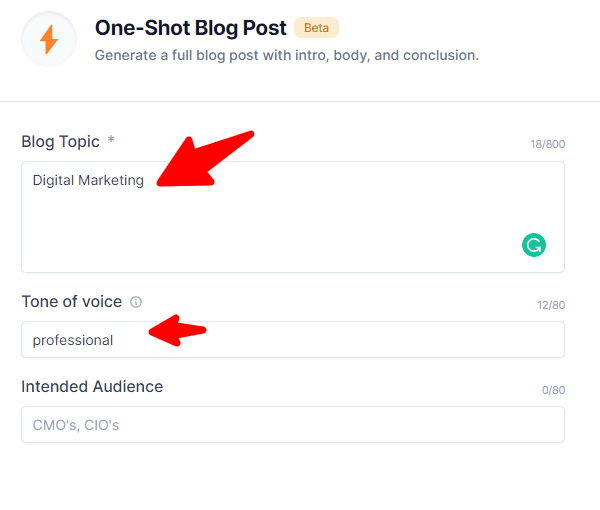This screenshot has width=600, height=510.
Task: Focus the Intended Audience input field
Action: [292, 425]
